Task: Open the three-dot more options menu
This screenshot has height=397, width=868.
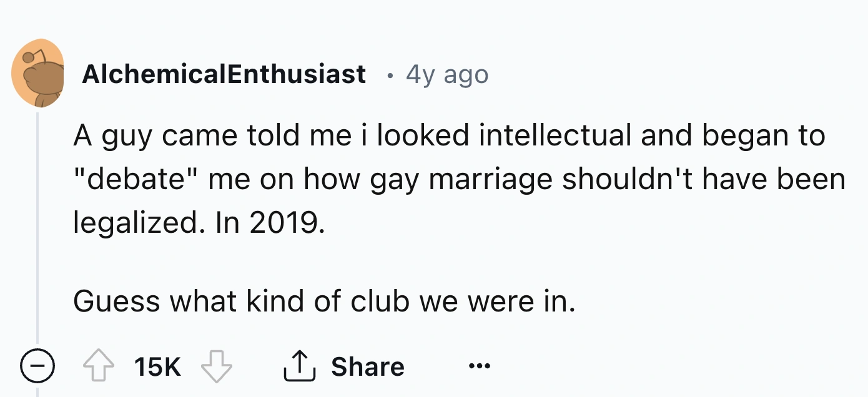Action: 481,366
